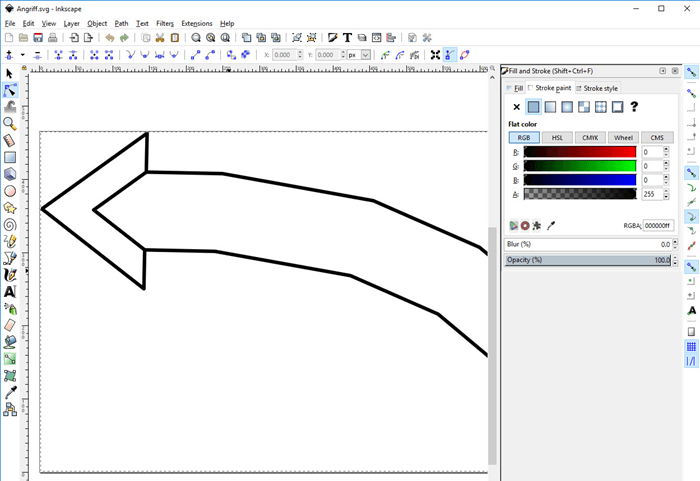Switch to the Stroke style tab
This screenshot has height=481, width=700.
[x=597, y=88]
